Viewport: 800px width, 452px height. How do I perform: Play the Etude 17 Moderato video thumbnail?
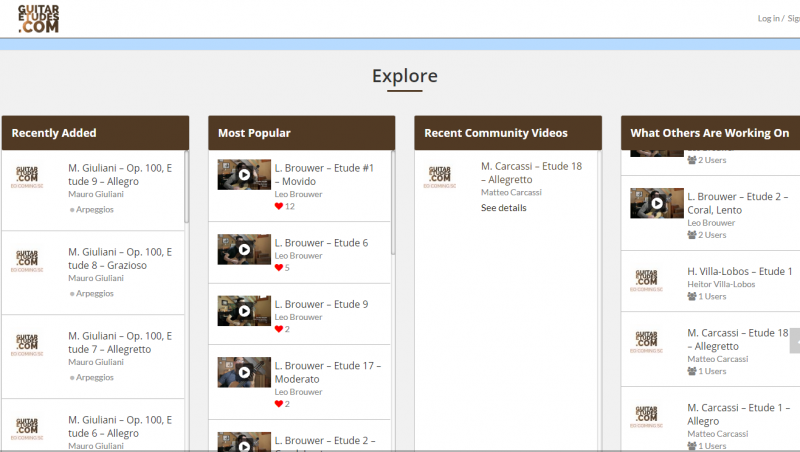pyautogui.click(x=244, y=372)
